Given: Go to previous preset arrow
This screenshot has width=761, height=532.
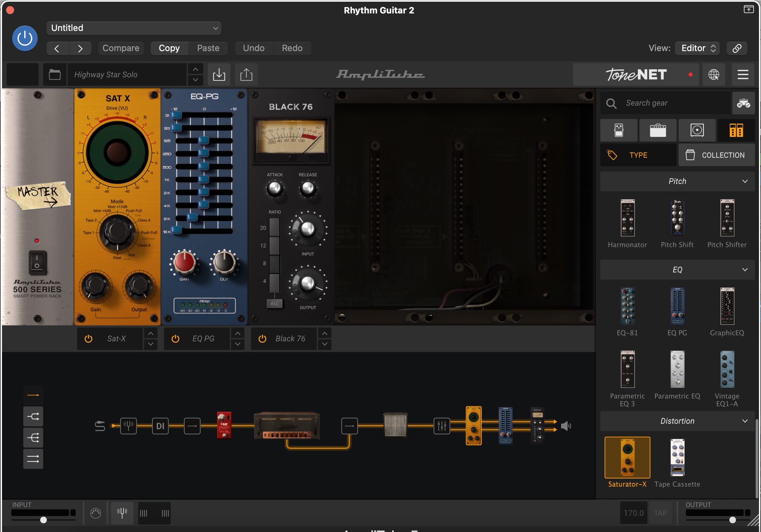Looking at the screenshot, I should coord(57,48).
